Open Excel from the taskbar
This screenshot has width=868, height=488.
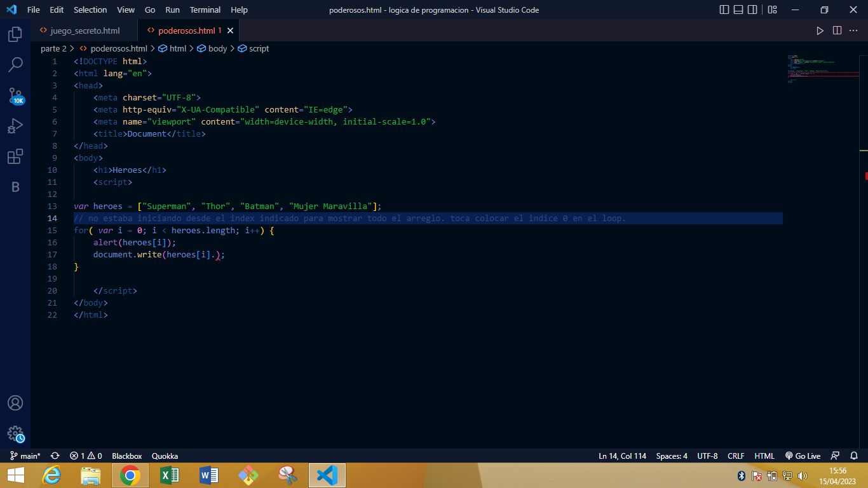(170, 475)
